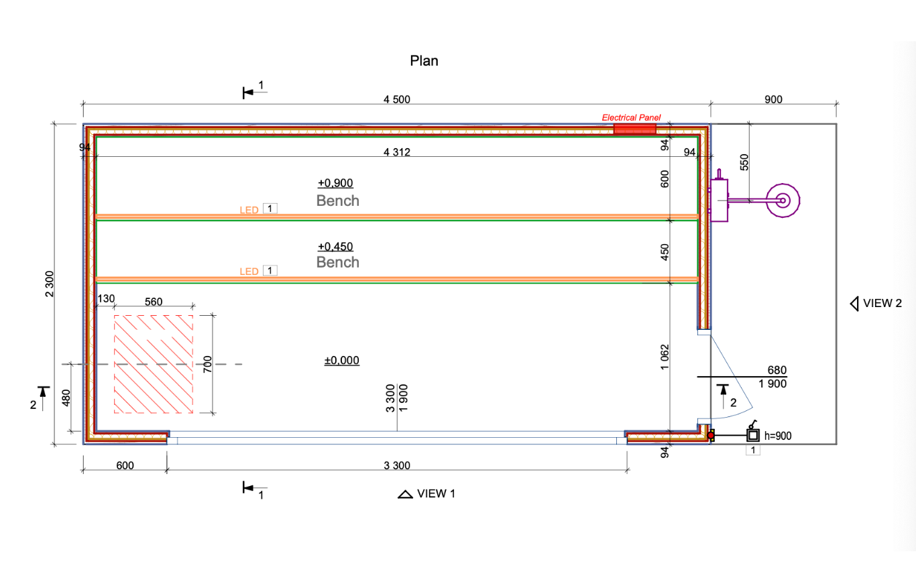
Task: Select the 2 300 overall height dimension
Action: pyautogui.click(x=50, y=285)
